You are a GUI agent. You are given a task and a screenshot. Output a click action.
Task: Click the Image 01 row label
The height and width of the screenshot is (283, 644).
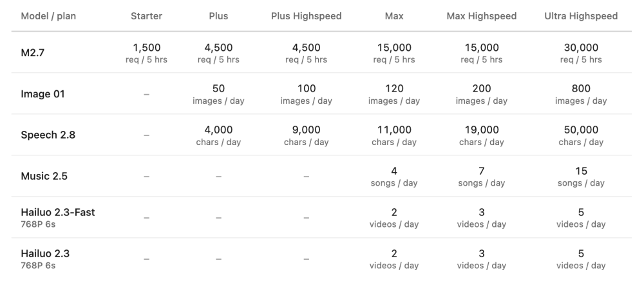(x=43, y=94)
